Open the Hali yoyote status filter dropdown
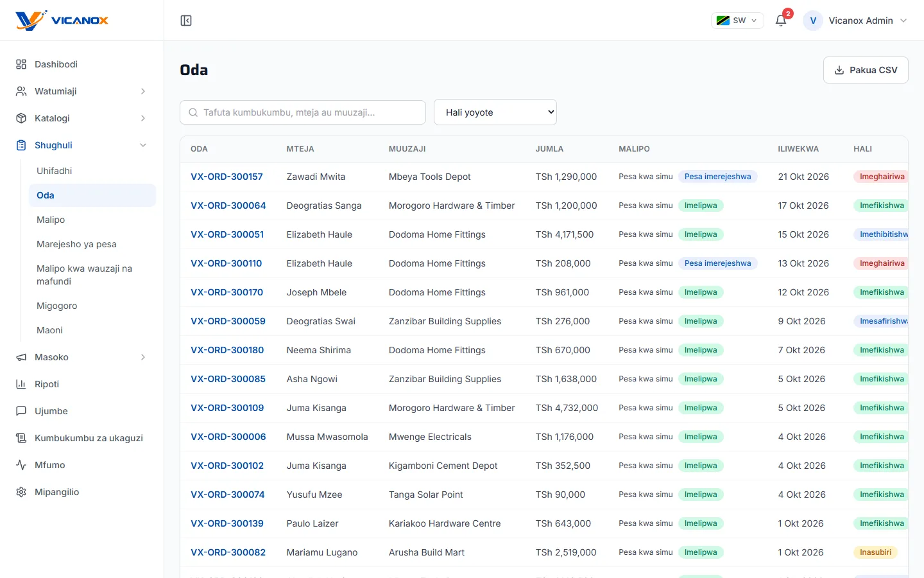 coord(495,112)
